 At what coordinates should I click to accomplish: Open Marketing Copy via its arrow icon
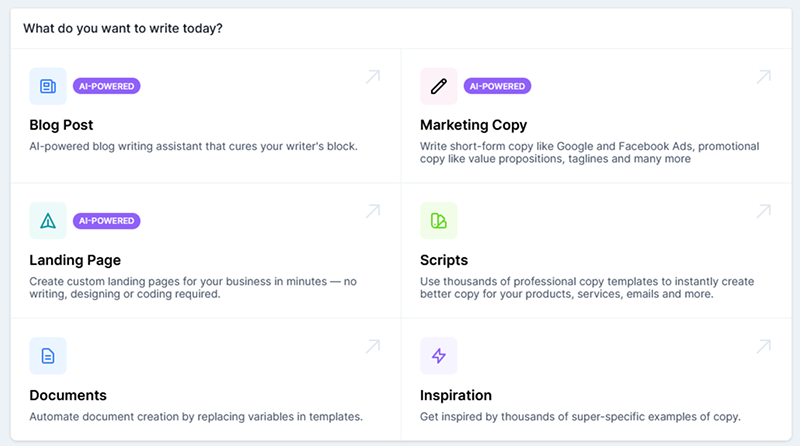click(x=764, y=77)
